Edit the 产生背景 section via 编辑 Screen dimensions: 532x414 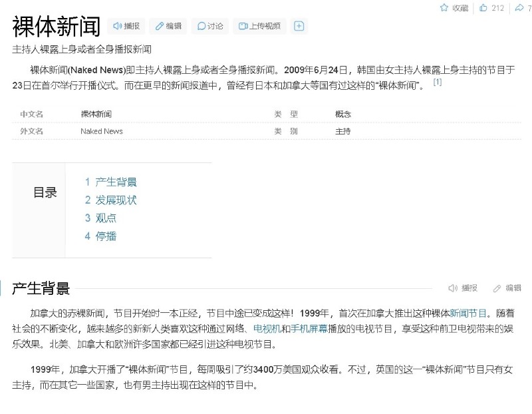pyautogui.click(x=507, y=288)
